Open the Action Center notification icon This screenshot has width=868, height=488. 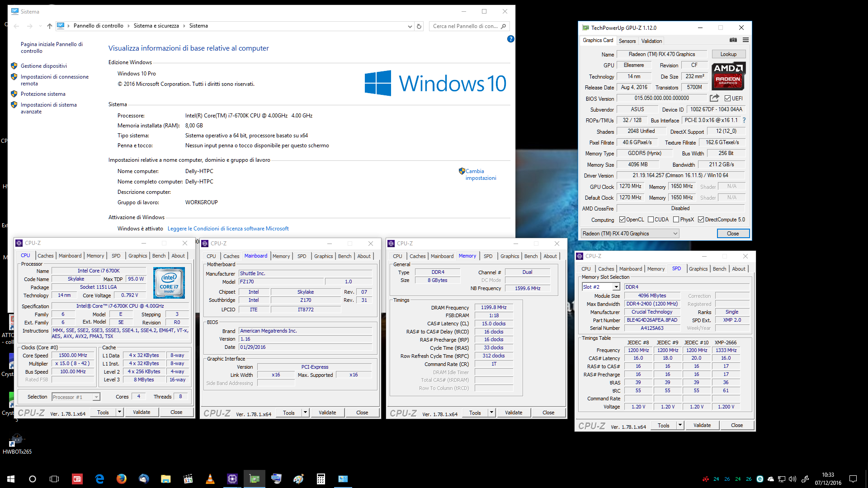853,479
